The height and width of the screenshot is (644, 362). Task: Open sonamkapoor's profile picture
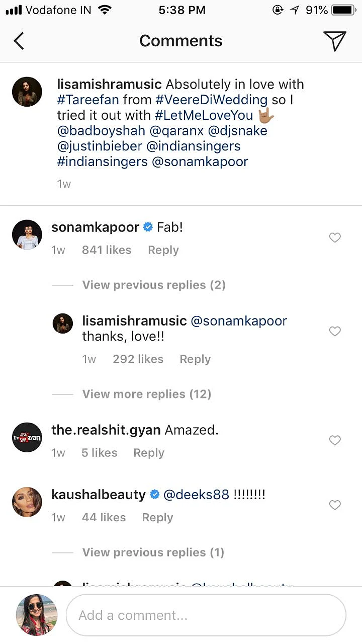(27, 234)
